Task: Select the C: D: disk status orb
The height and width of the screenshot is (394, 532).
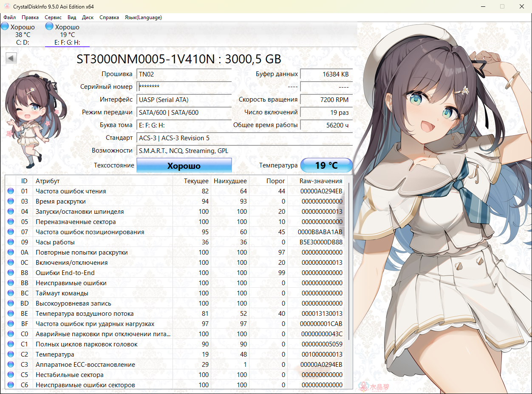Action: click(5, 27)
